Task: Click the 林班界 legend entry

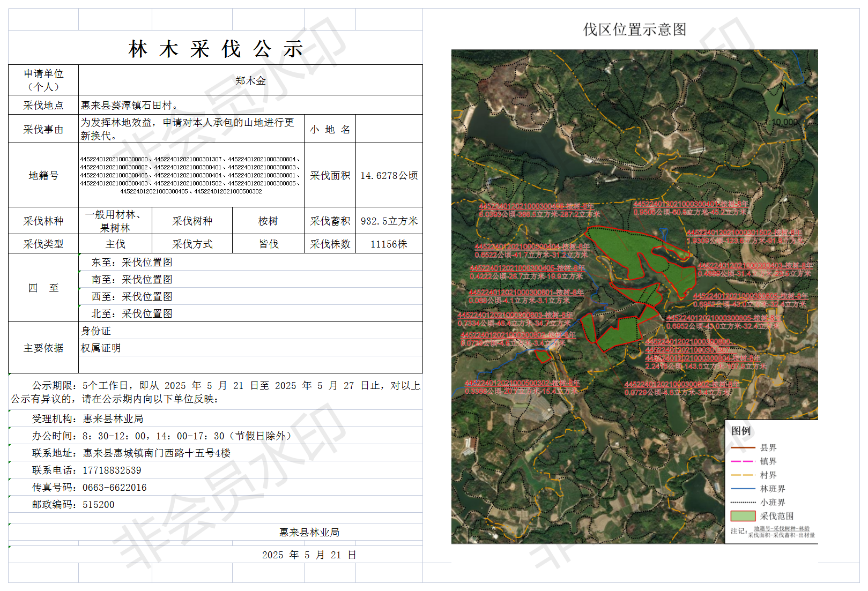Action: click(758, 489)
